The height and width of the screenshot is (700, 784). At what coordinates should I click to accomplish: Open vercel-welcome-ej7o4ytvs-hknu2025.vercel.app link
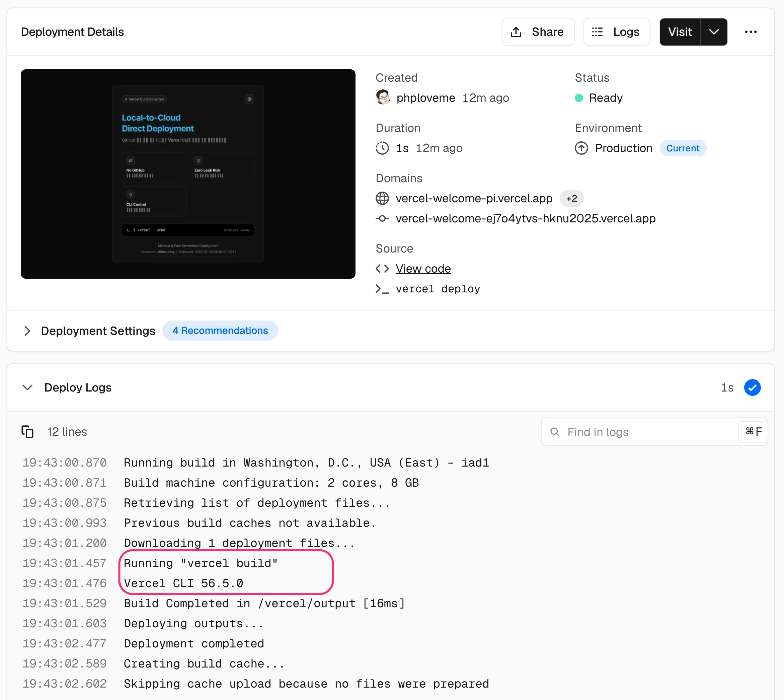click(x=526, y=218)
